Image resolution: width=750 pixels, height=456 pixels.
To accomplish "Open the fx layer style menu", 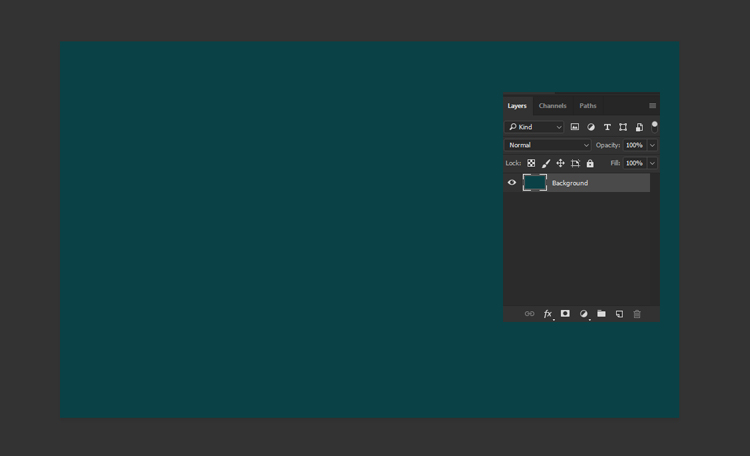I will coord(547,314).
